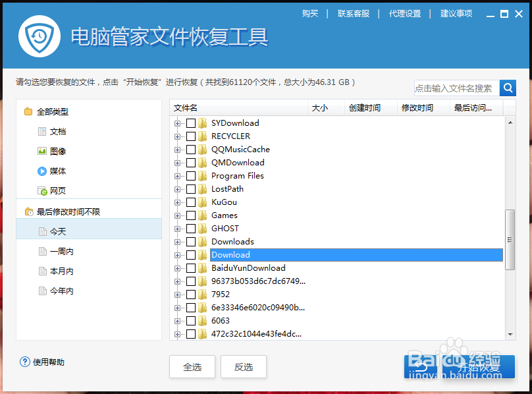The image size is (532, 394).
Task: Check the SYDownload checkbox
Action: pos(191,123)
